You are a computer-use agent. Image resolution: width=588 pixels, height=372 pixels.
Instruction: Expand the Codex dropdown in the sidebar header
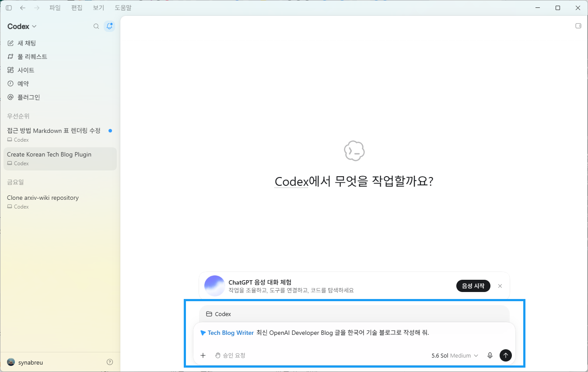pos(22,26)
